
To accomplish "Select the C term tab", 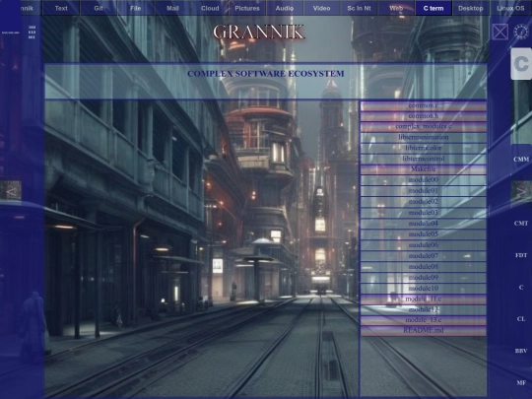I will coord(433,8).
